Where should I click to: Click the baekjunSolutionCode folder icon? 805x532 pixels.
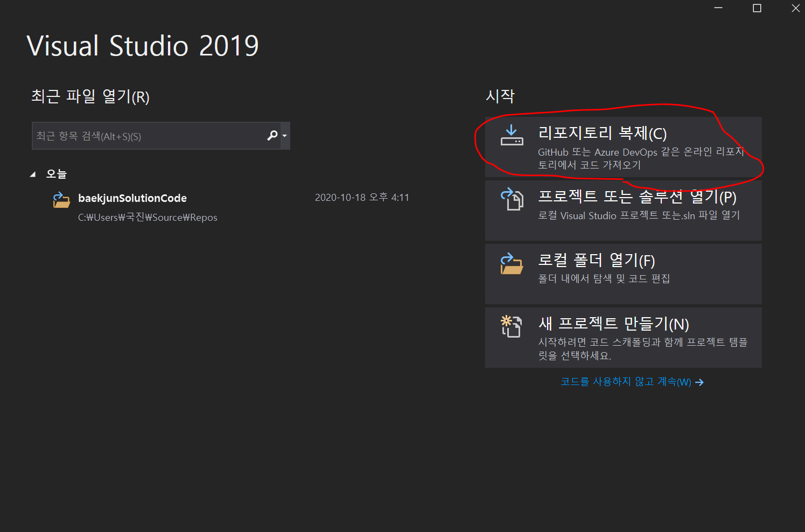click(x=61, y=200)
